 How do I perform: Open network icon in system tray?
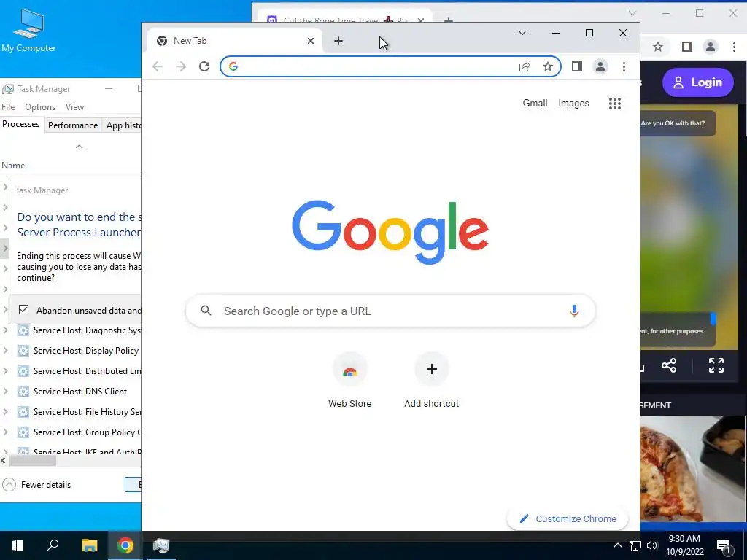point(635,545)
